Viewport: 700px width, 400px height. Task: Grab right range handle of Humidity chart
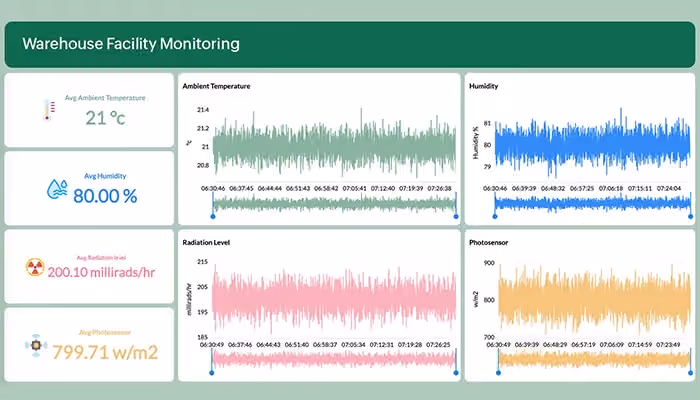click(691, 216)
